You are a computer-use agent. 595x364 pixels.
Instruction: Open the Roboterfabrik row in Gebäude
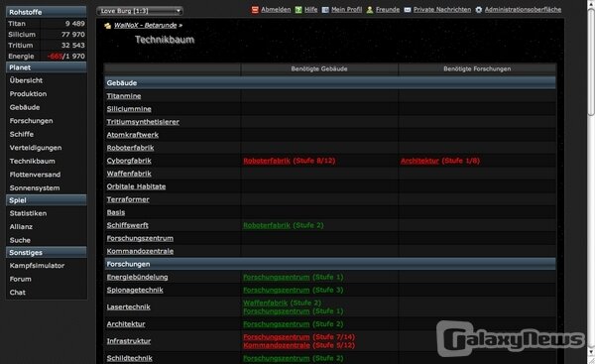click(x=130, y=148)
